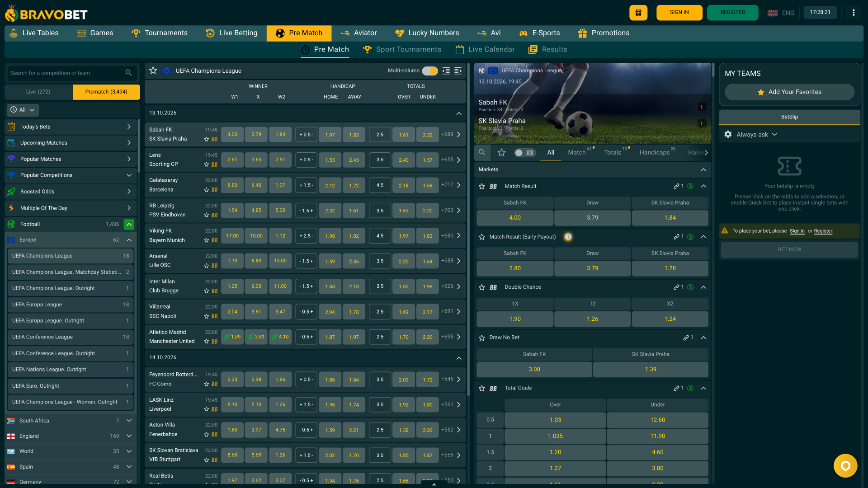Viewport: 868px width, 488px height.
Task: Click the star filter in markets tabs
Action: 501,152
